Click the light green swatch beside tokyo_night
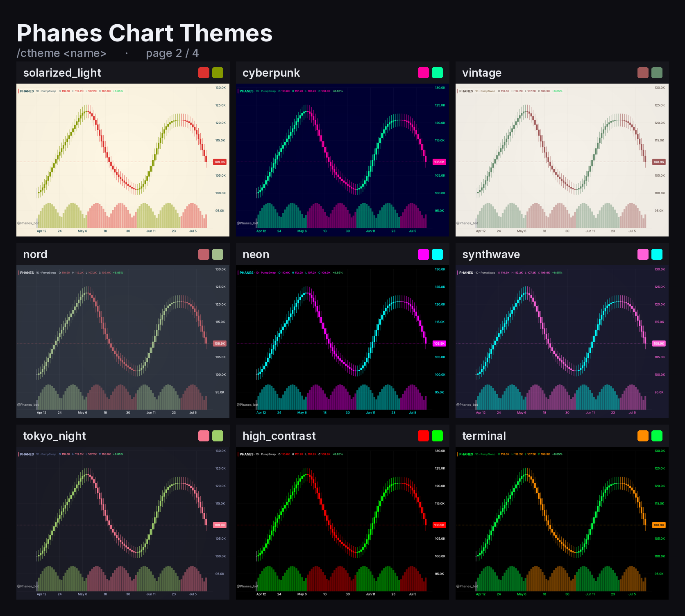The width and height of the screenshot is (685, 616). (x=218, y=436)
